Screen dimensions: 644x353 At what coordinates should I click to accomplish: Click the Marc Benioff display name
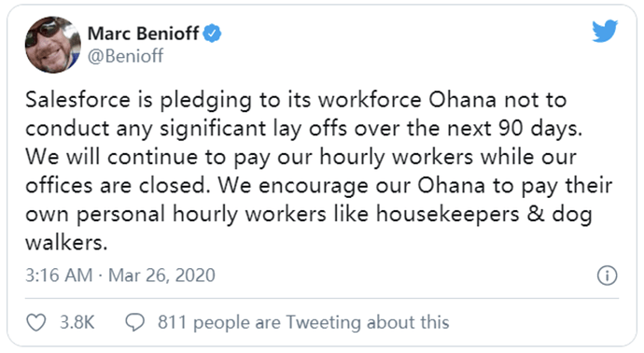pyautogui.click(x=144, y=34)
